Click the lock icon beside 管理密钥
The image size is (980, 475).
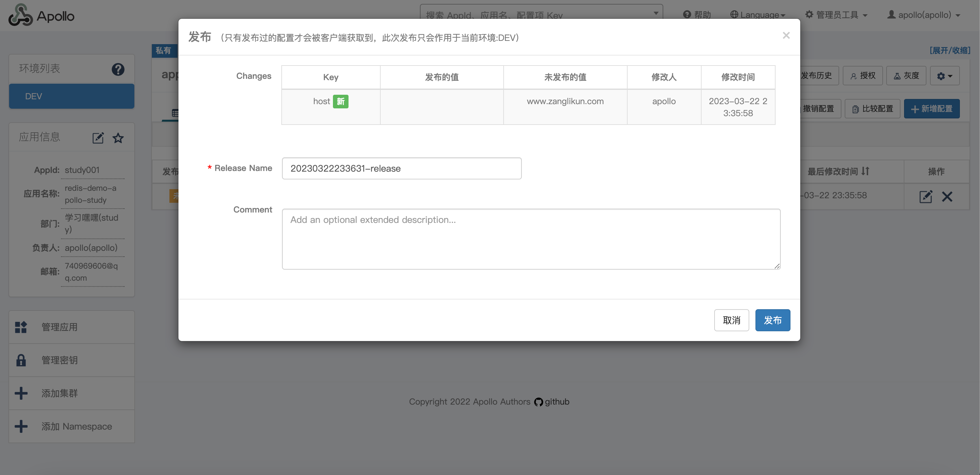click(x=21, y=360)
